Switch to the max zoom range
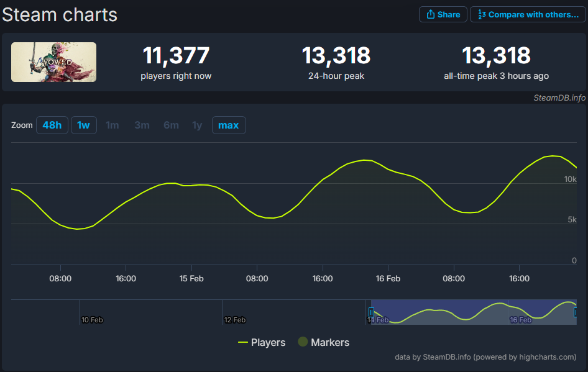 point(229,125)
